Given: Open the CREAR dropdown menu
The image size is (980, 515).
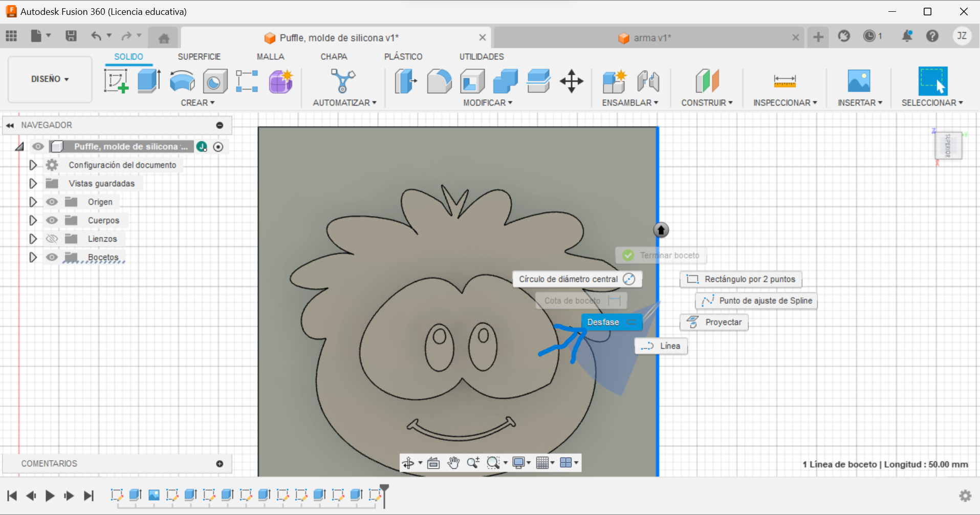Looking at the screenshot, I should click(198, 103).
